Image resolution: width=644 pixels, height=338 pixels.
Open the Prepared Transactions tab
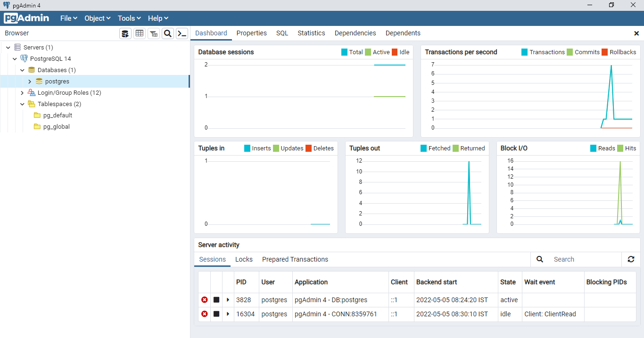point(295,259)
